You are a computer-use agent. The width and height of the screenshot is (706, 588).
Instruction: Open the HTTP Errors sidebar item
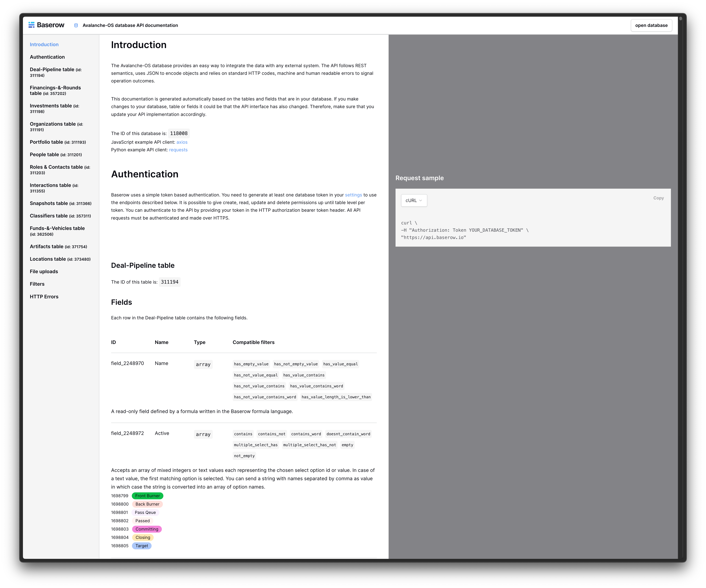(44, 297)
